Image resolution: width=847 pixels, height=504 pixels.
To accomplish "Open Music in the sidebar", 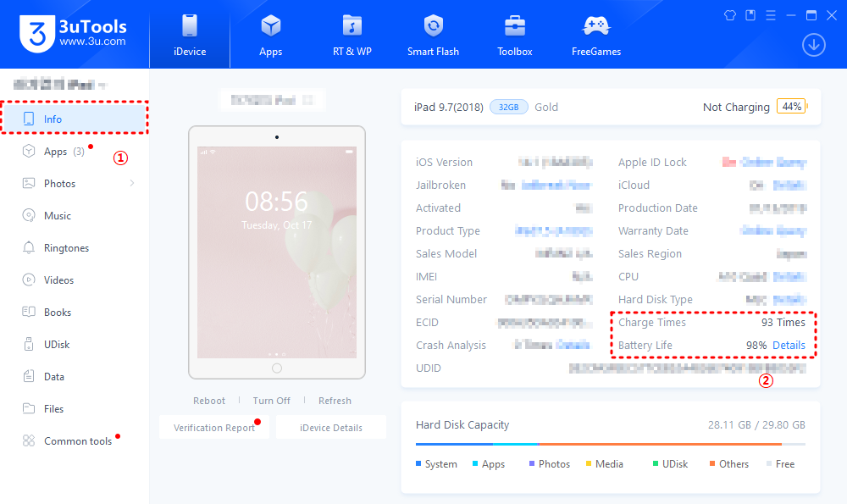I will click(75, 215).
